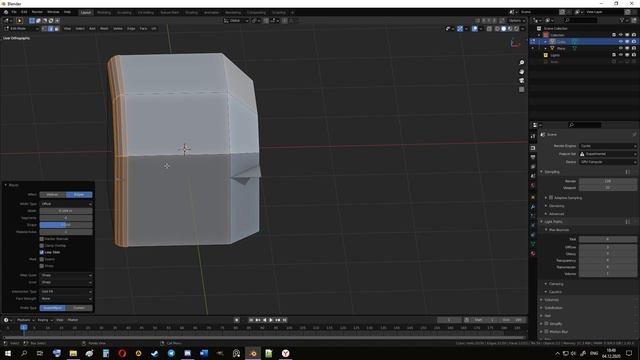Open the Material properties tab icon

point(533,253)
